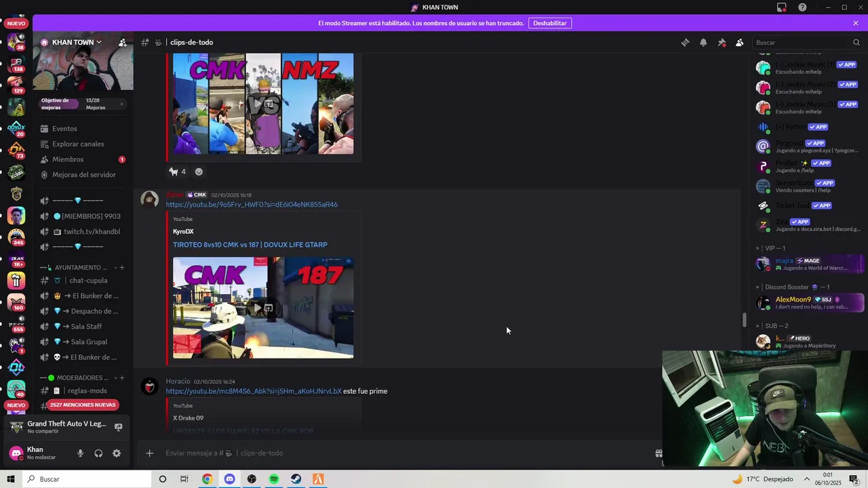The image size is (868, 488).
Task: Open Explorar canales
Action: tap(78, 144)
